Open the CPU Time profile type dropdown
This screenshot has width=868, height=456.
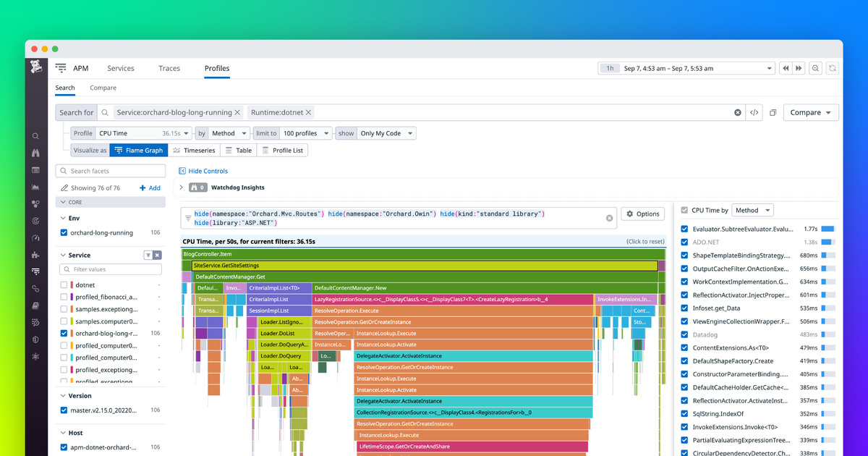pyautogui.click(x=143, y=133)
